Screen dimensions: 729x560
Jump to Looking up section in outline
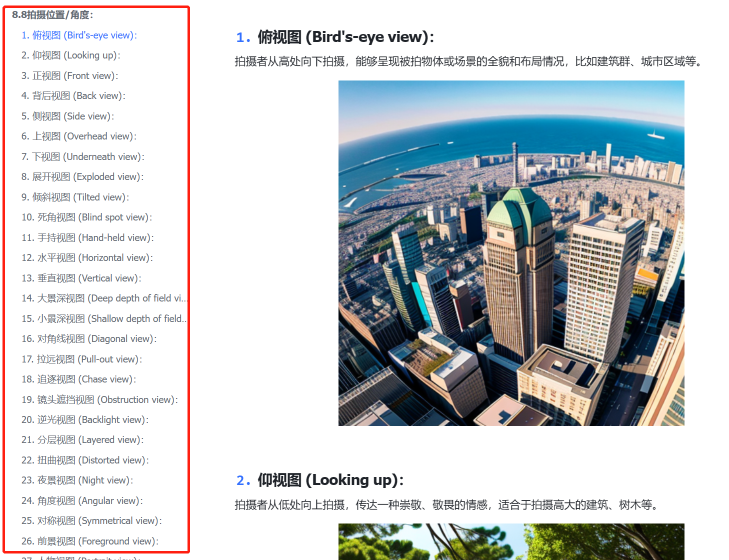tap(70, 55)
